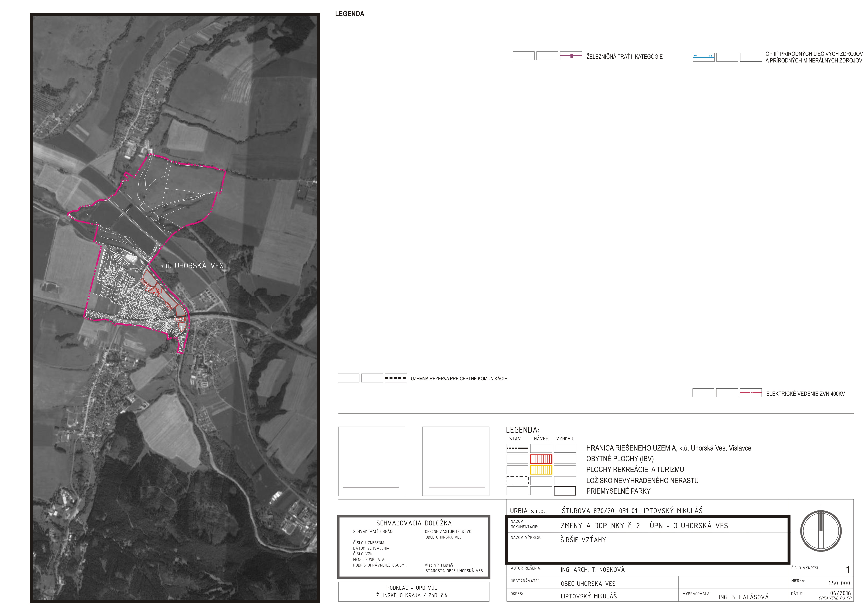Click the yellow hatched recreation areas swatch

pos(541,470)
